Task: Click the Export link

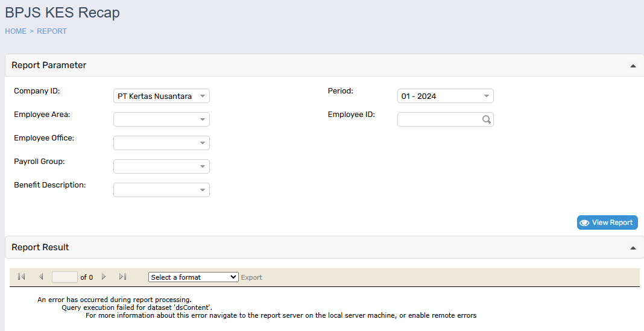Action: [x=251, y=277]
